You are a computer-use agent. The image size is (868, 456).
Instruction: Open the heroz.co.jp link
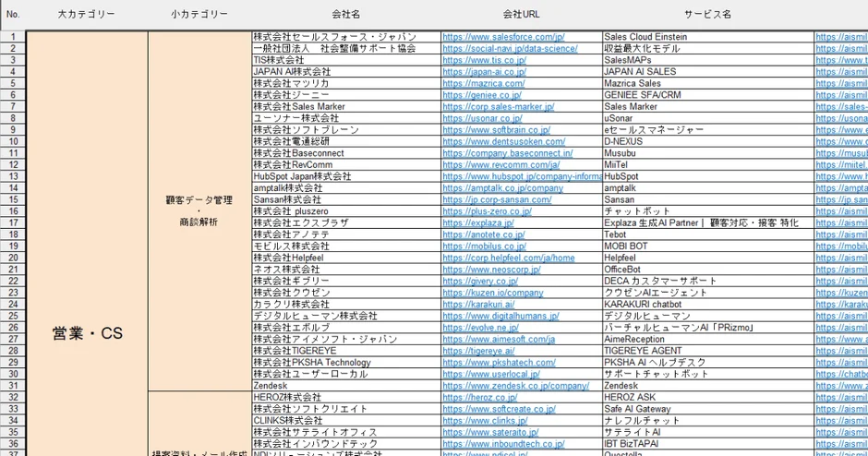coord(480,397)
